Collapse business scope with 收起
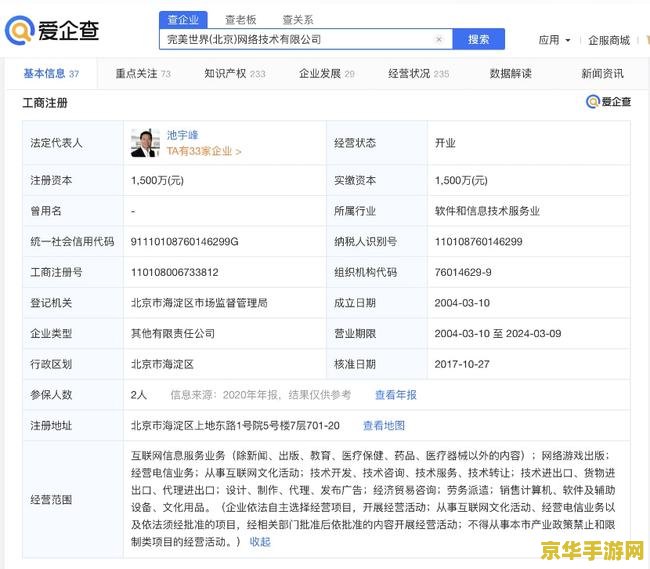Image resolution: width=650 pixels, height=569 pixels. pyautogui.click(x=260, y=542)
